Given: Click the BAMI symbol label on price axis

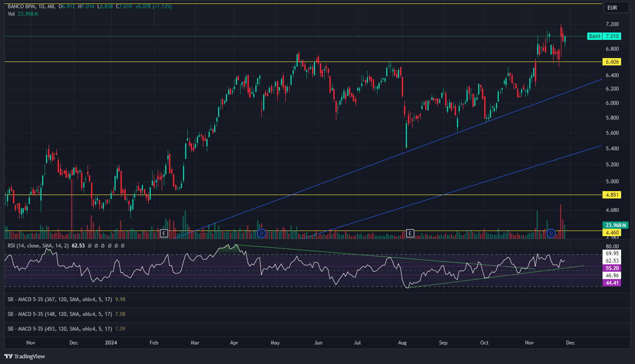Looking at the screenshot, I should click(x=595, y=36).
